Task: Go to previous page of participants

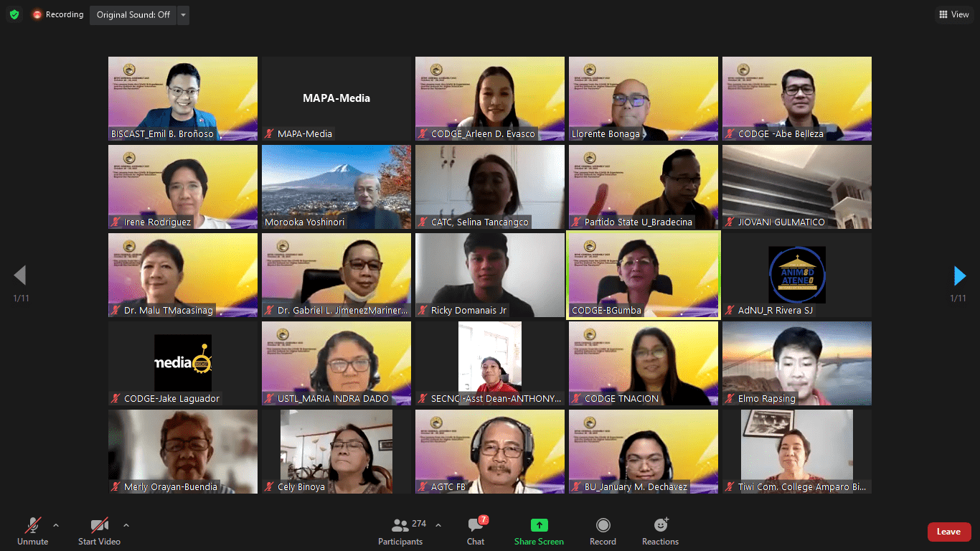Action: (20, 275)
